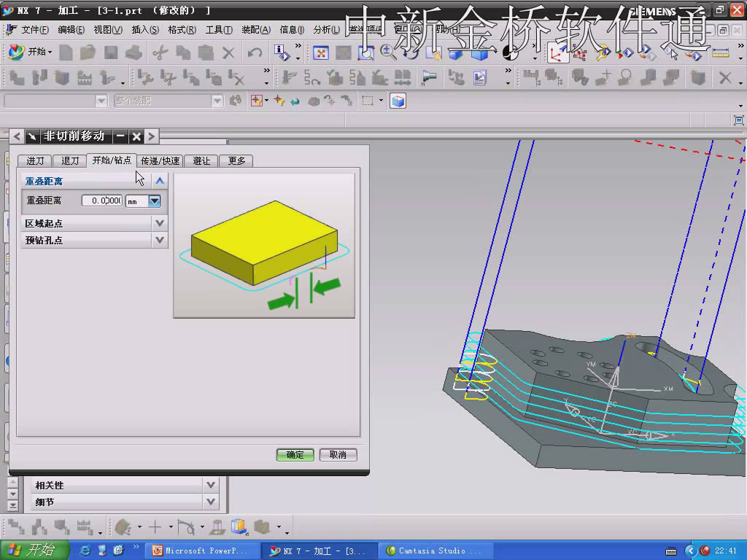Click the Create Geometry icon
Image resolution: width=747 pixels, height=560 pixels.
pyautogui.click(x=63, y=77)
